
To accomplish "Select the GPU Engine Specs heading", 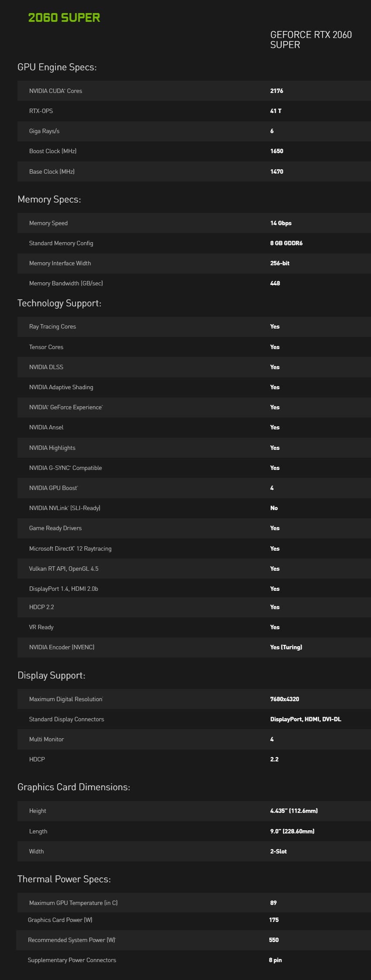I will (57, 67).
